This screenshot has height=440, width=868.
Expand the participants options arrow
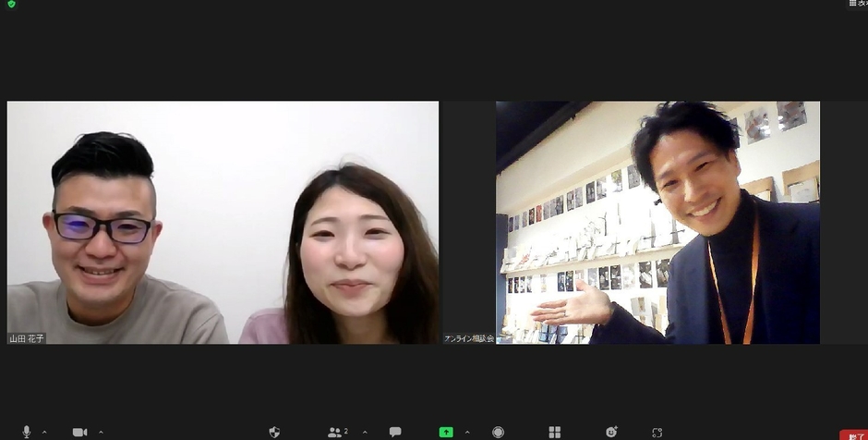click(364, 432)
